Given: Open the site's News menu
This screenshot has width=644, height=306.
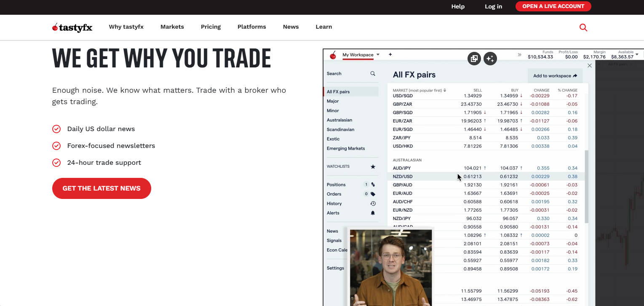Looking at the screenshot, I should click(291, 27).
